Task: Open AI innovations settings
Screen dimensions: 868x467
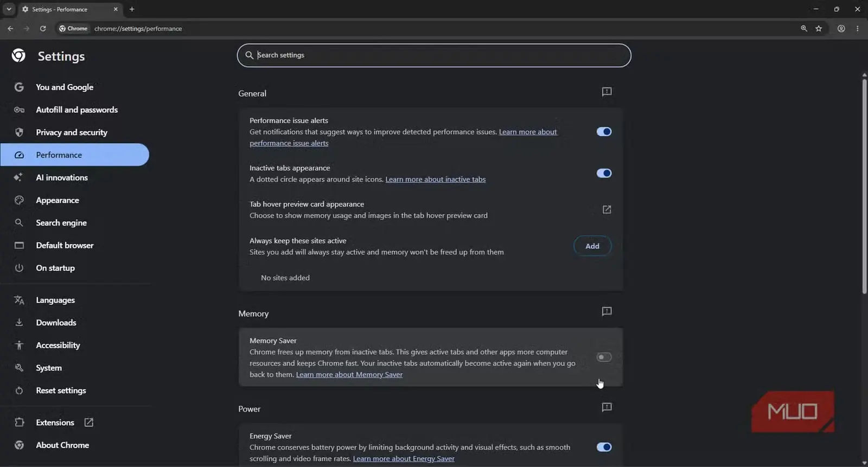Action: [x=75, y=177]
